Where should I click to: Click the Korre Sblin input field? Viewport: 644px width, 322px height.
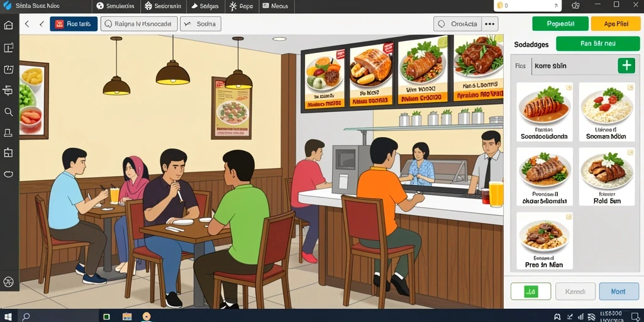tap(574, 65)
